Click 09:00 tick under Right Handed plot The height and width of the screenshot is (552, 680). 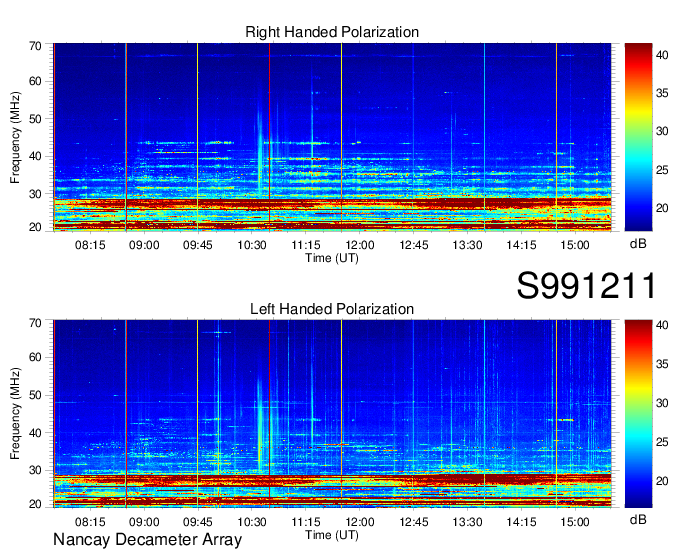point(144,245)
